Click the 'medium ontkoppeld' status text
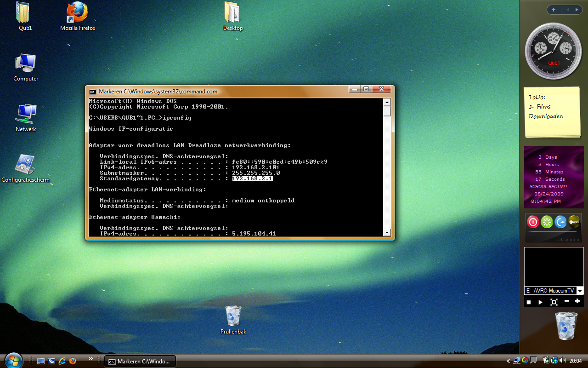This screenshot has width=588, height=368. (x=263, y=201)
